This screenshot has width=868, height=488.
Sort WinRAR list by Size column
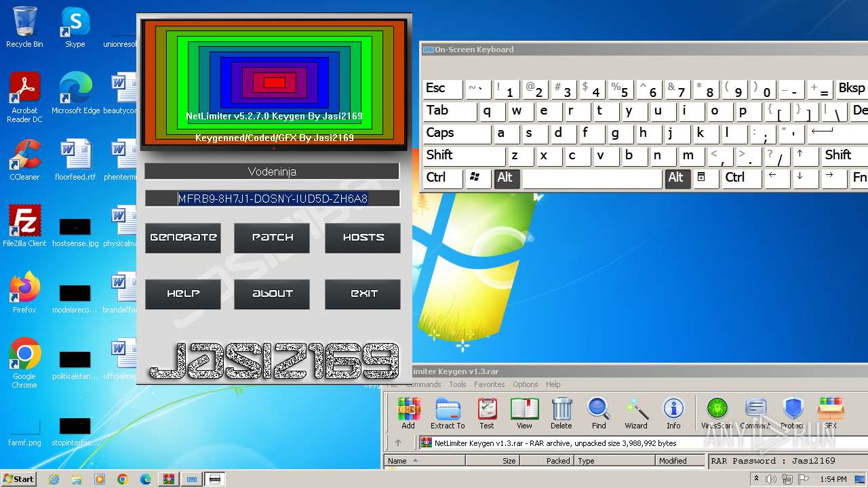pos(492,461)
